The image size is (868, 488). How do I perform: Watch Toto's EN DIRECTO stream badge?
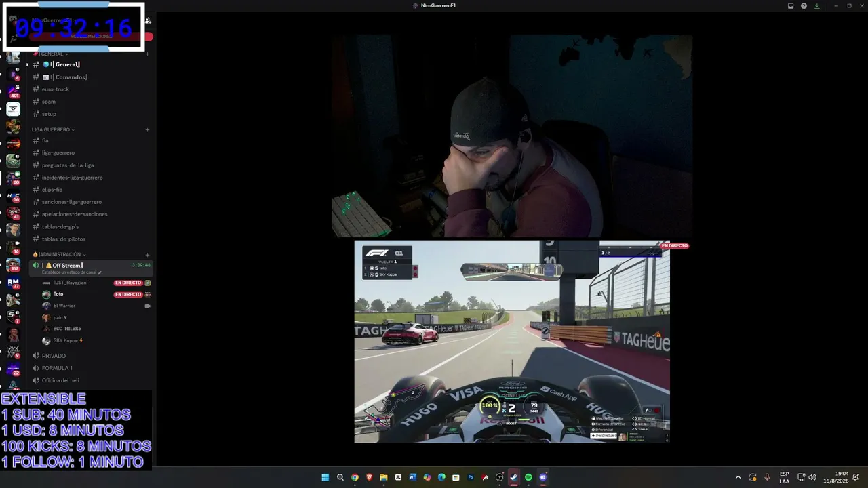[127, 294]
